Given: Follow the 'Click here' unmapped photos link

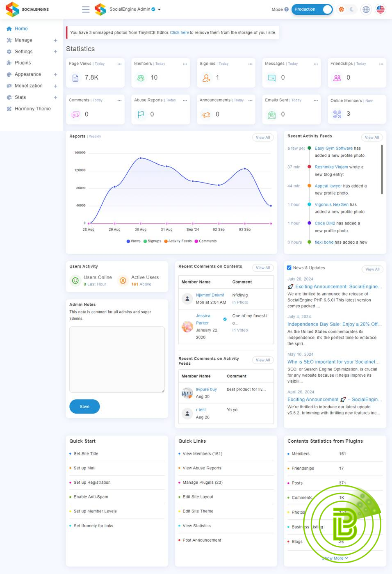Looking at the screenshot, I should (180, 32).
